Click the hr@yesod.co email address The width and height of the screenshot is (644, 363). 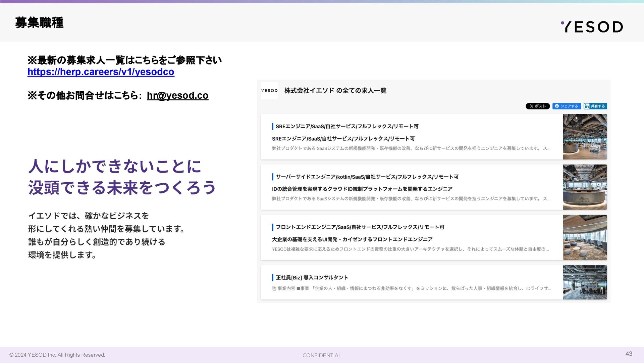click(x=177, y=95)
